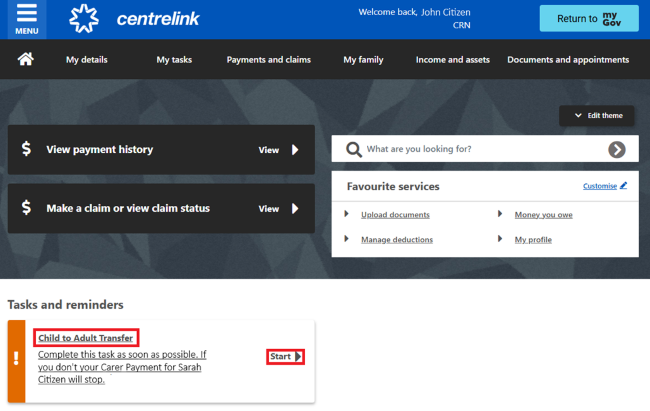Click the Centrelink logo
The height and width of the screenshot is (411, 650).
coord(125,19)
